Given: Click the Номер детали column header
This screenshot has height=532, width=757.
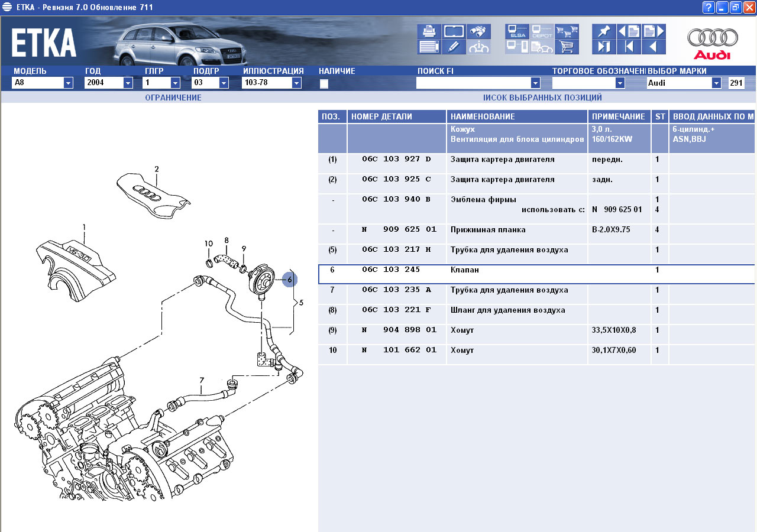Looking at the screenshot, I should pos(396,117).
